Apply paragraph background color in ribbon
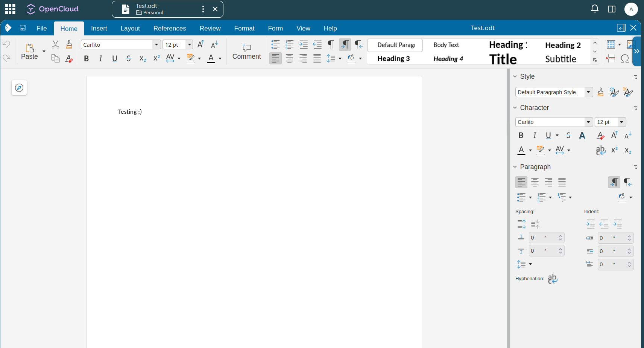 pyautogui.click(x=351, y=58)
